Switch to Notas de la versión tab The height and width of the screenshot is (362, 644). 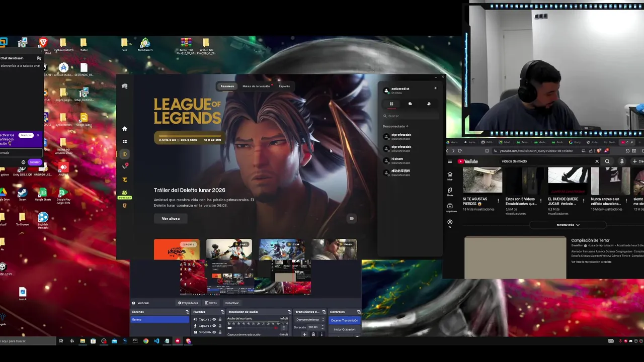(x=257, y=86)
